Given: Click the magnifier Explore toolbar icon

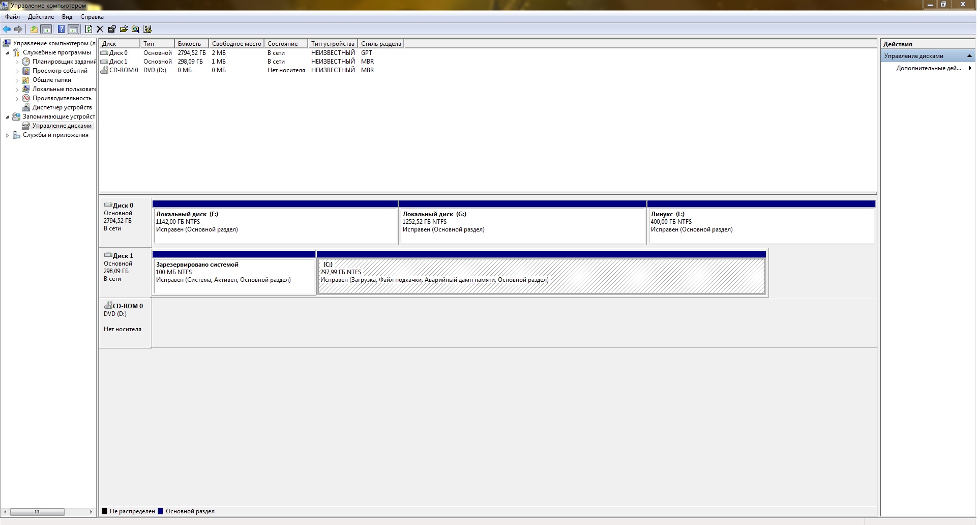Looking at the screenshot, I should tap(136, 29).
